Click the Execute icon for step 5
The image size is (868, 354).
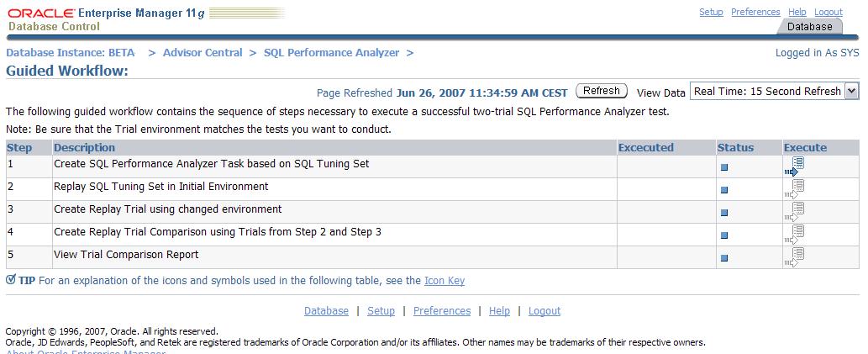click(x=795, y=256)
